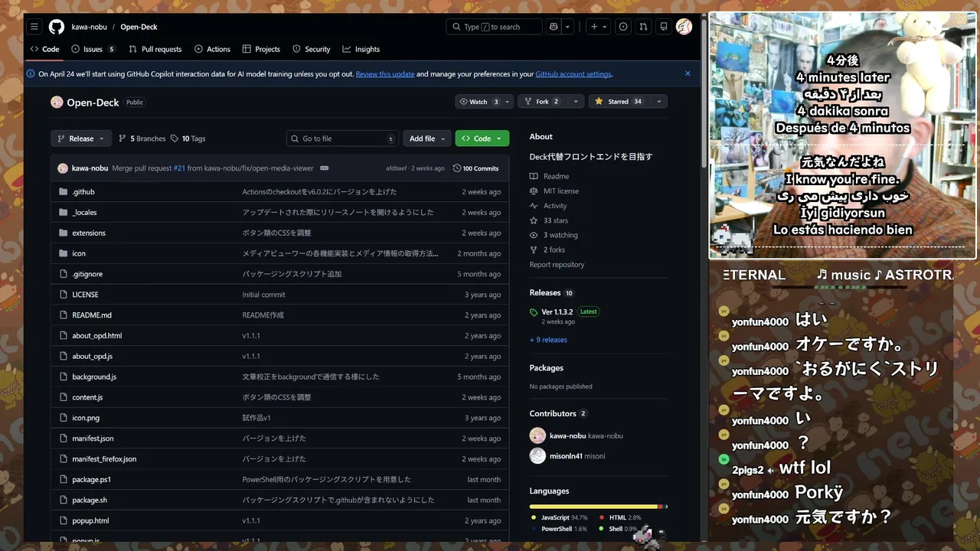Expand the Copilot dropdown arrow
The height and width of the screenshot is (551, 980).
[568, 27]
